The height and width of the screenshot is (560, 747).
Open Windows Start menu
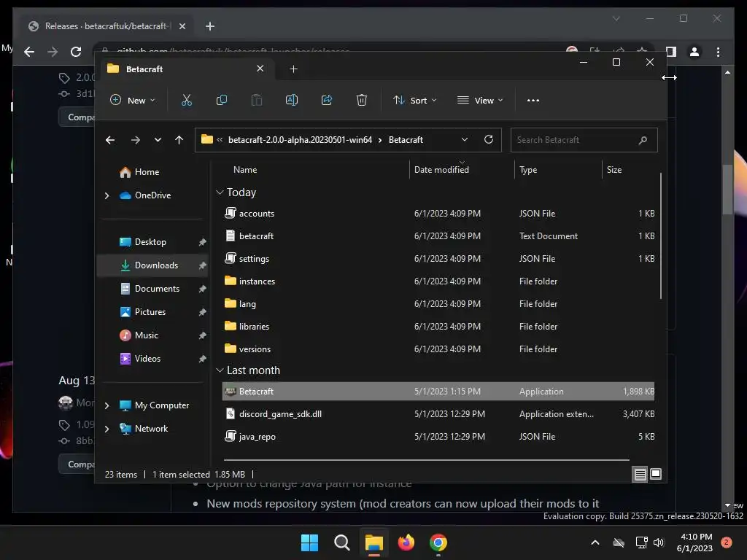coord(309,542)
